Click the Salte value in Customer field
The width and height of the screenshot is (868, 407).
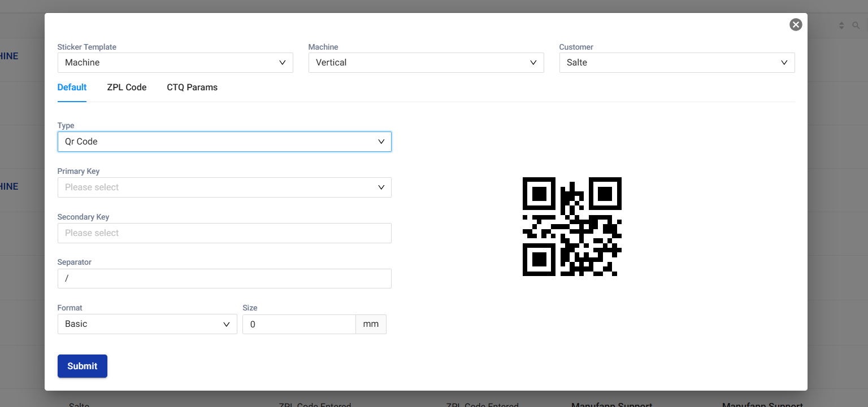(x=577, y=63)
